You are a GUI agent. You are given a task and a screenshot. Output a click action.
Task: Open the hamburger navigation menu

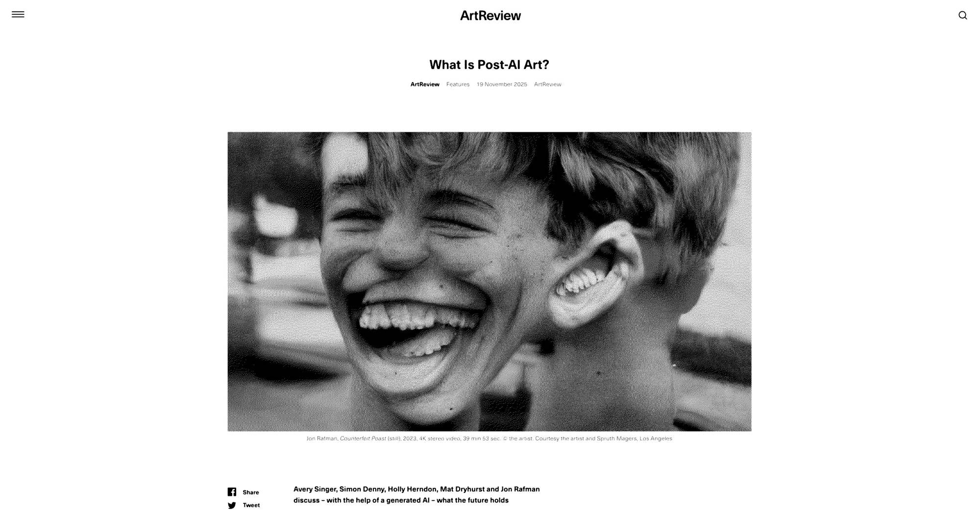pyautogui.click(x=18, y=15)
